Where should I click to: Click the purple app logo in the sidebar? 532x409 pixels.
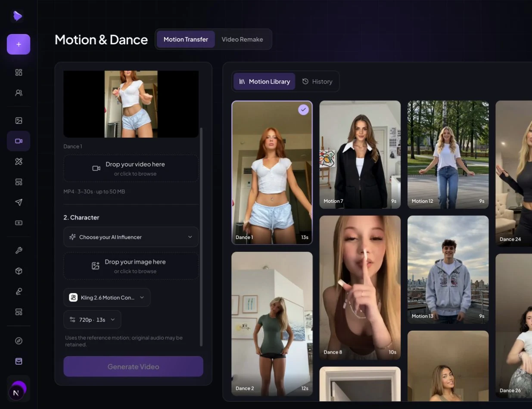coord(18,16)
